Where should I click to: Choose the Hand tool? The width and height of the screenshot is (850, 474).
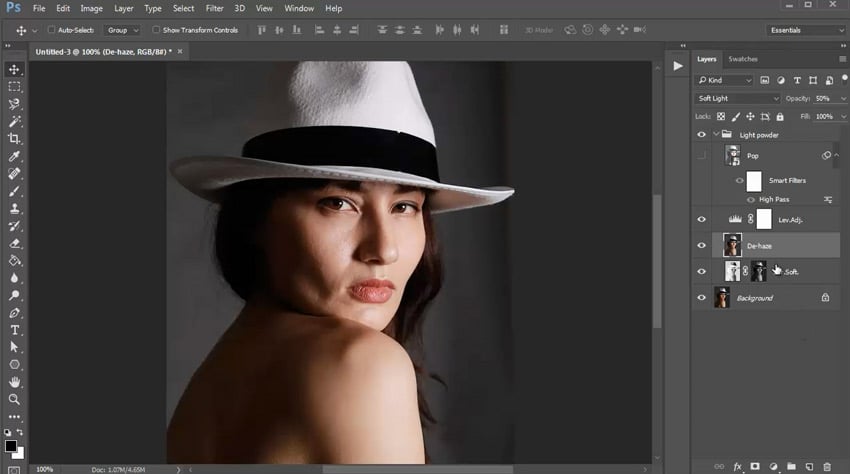(x=15, y=382)
